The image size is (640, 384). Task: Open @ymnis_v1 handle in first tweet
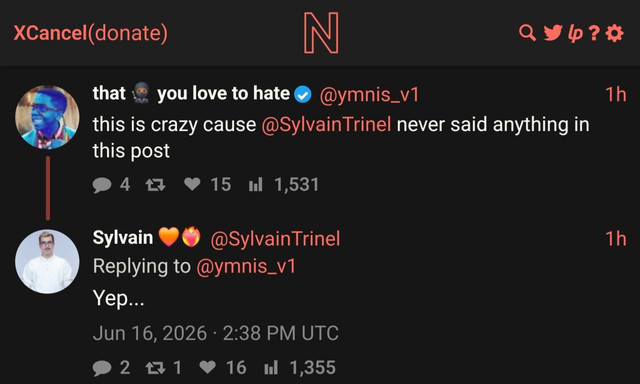[x=369, y=95]
